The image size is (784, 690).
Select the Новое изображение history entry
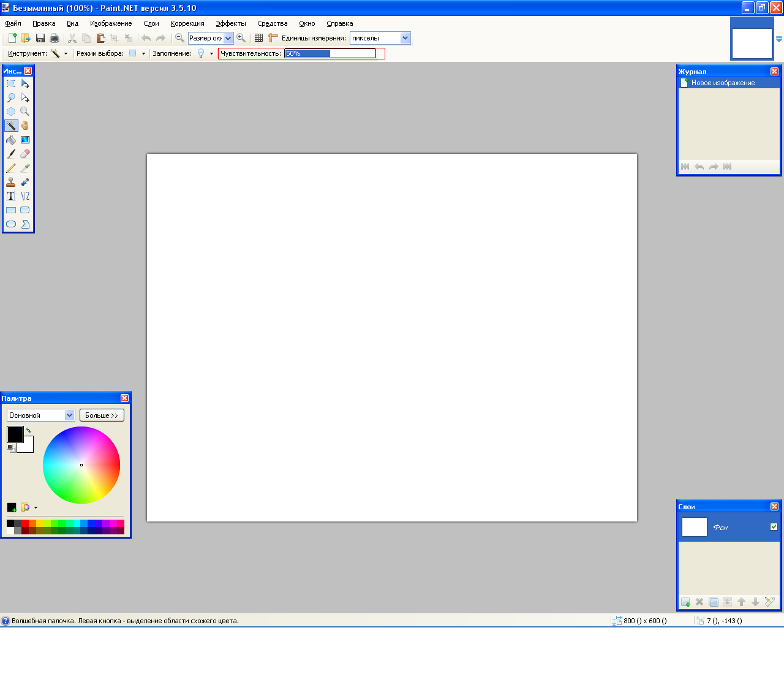[x=729, y=83]
